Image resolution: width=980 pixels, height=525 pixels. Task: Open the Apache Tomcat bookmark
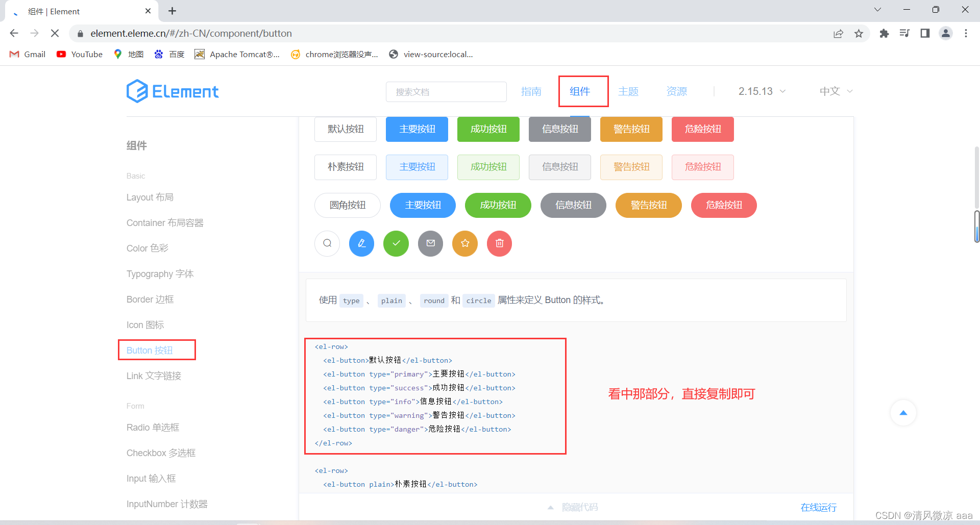(237, 54)
